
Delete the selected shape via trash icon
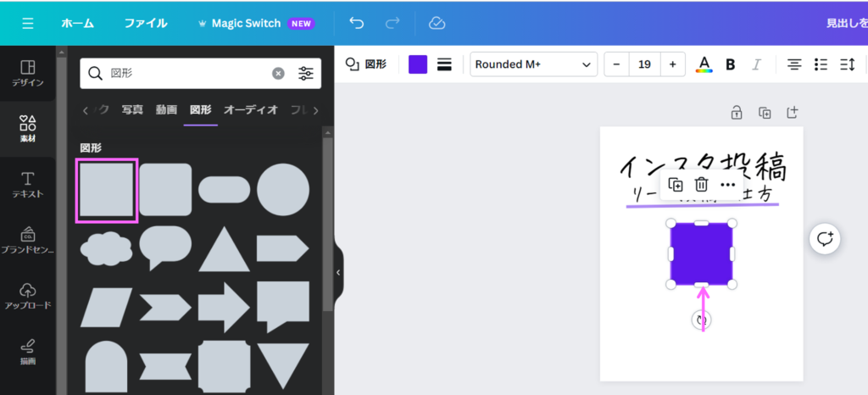click(x=701, y=185)
